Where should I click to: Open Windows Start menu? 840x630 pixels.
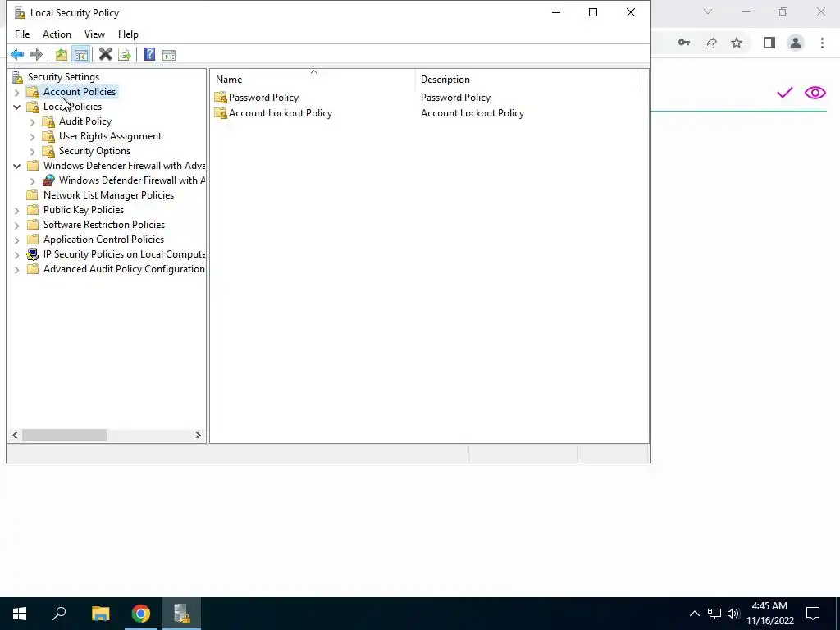[20, 614]
